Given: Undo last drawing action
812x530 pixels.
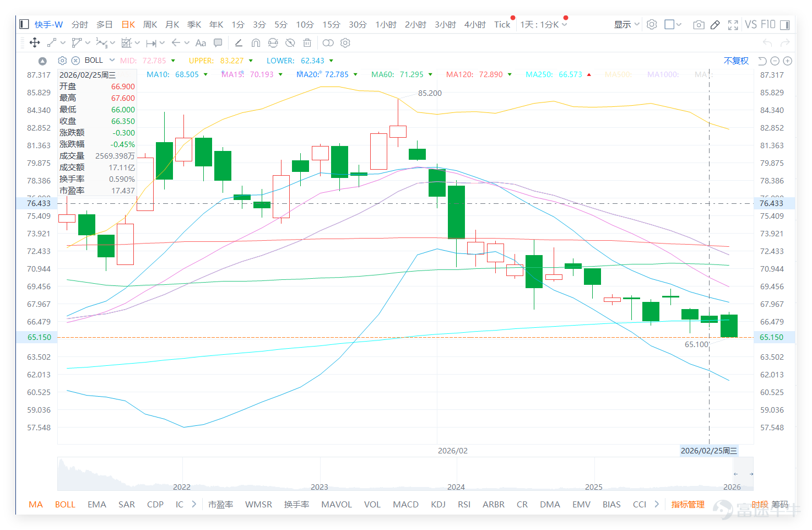Looking at the screenshot, I should [x=767, y=42].
